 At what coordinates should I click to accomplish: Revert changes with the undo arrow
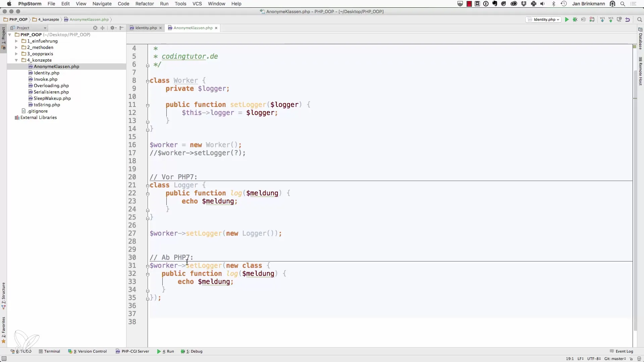pyautogui.click(x=628, y=19)
